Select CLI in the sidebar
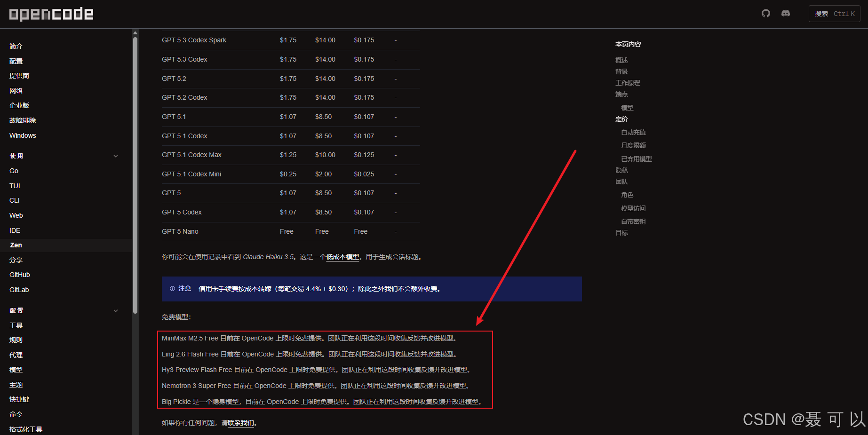The image size is (868, 435). click(15, 200)
